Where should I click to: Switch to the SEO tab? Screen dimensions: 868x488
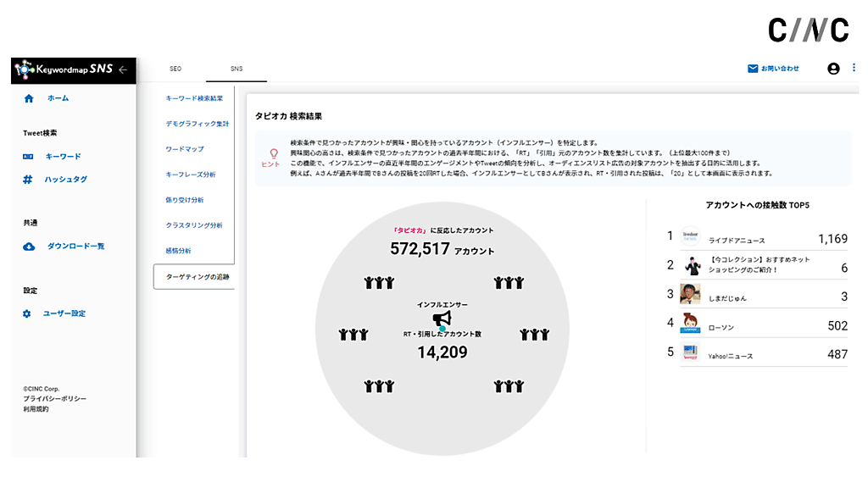tap(175, 69)
